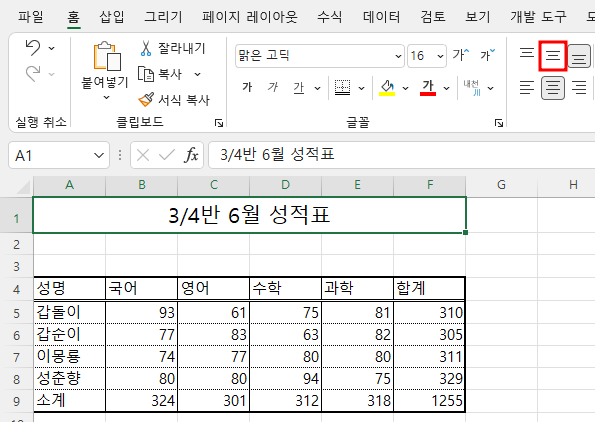Screen dimensions: 595x422
Task: Switch to the 검토 tab
Action: click(433, 17)
